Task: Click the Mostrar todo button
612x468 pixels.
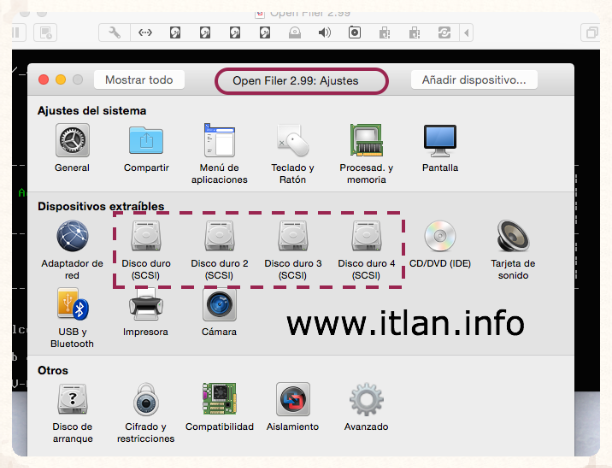Action: [x=139, y=80]
